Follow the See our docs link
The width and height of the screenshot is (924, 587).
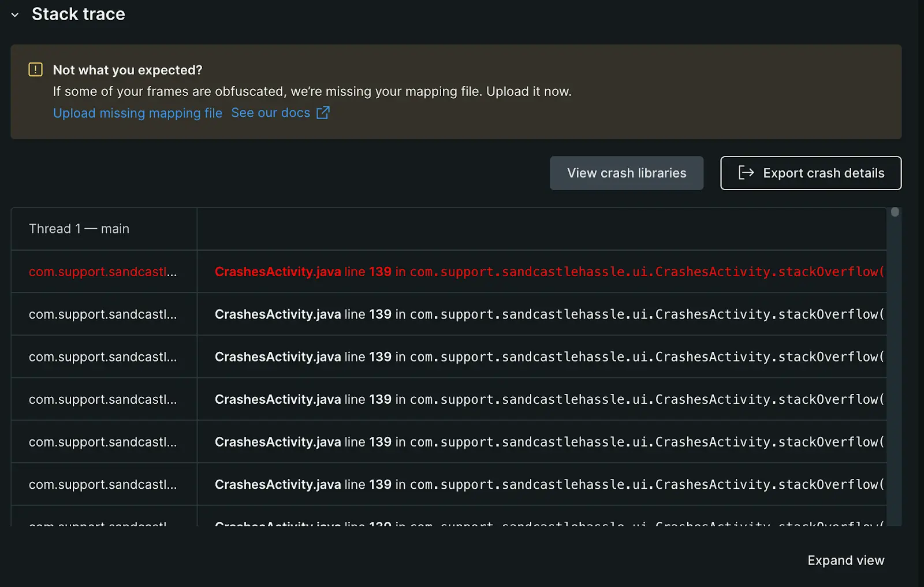point(270,113)
